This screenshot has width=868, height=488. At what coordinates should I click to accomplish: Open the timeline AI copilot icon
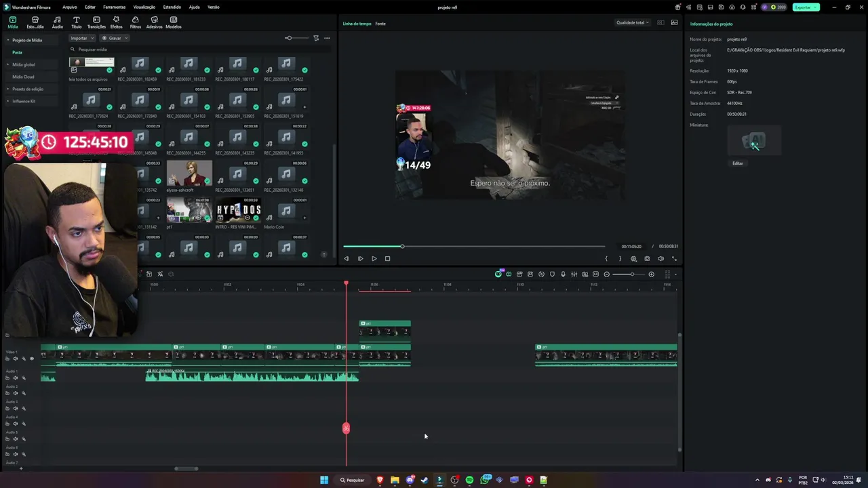tap(498, 274)
